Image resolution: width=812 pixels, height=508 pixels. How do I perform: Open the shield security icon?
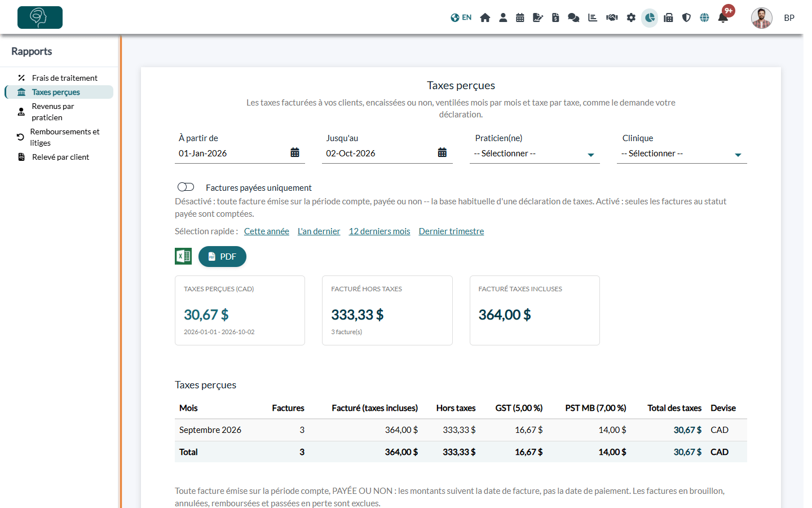pyautogui.click(x=686, y=17)
